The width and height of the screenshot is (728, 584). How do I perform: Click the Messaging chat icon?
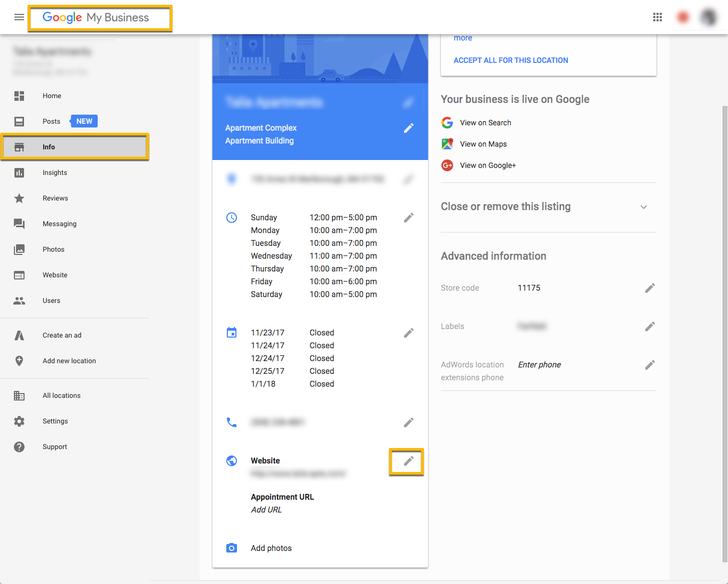click(x=19, y=224)
